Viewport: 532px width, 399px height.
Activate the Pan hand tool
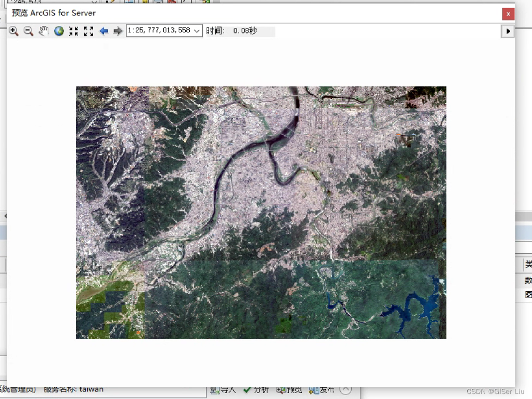tap(44, 31)
